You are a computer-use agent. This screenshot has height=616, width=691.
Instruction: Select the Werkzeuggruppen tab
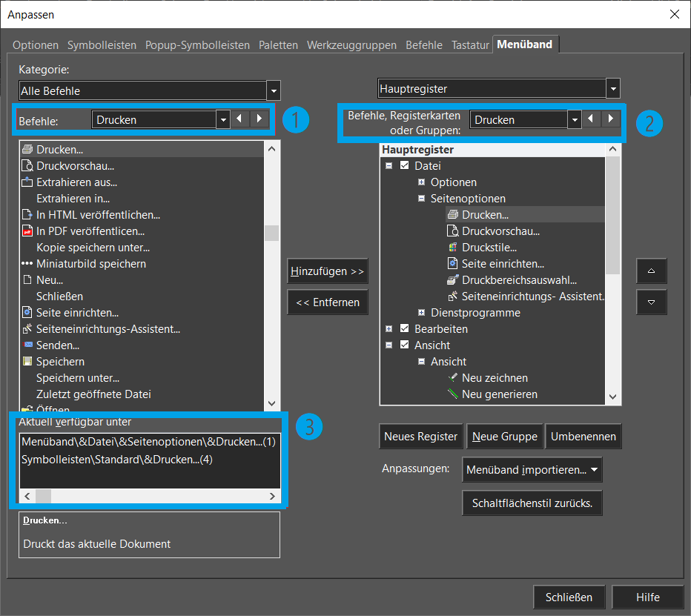click(351, 45)
